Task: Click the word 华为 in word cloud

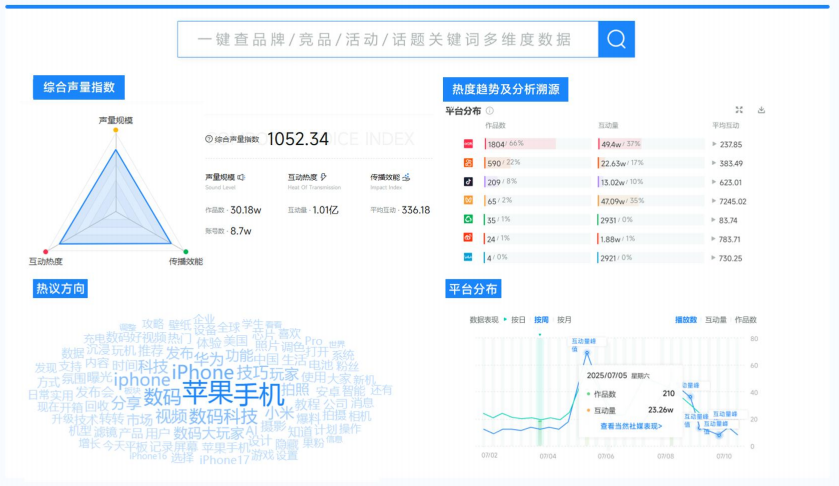Action: (209, 359)
